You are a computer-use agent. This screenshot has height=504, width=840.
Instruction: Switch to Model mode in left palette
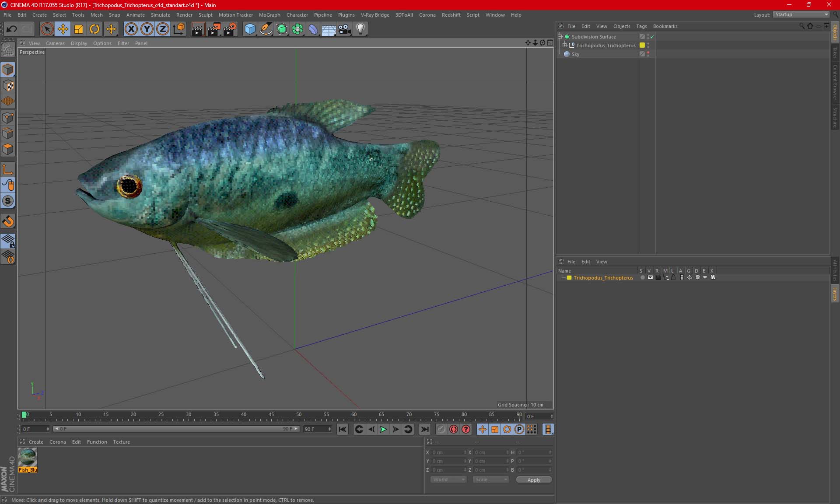coord(8,70)
